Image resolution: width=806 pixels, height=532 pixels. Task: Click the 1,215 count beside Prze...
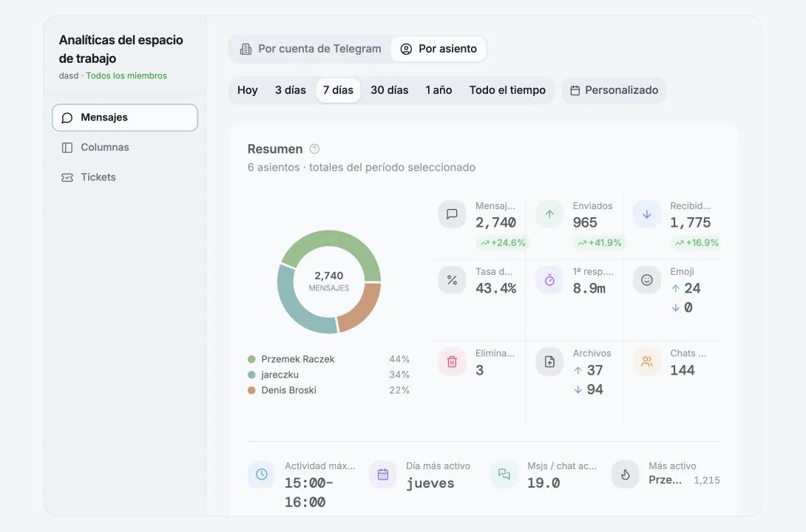(x=707, y=480)
